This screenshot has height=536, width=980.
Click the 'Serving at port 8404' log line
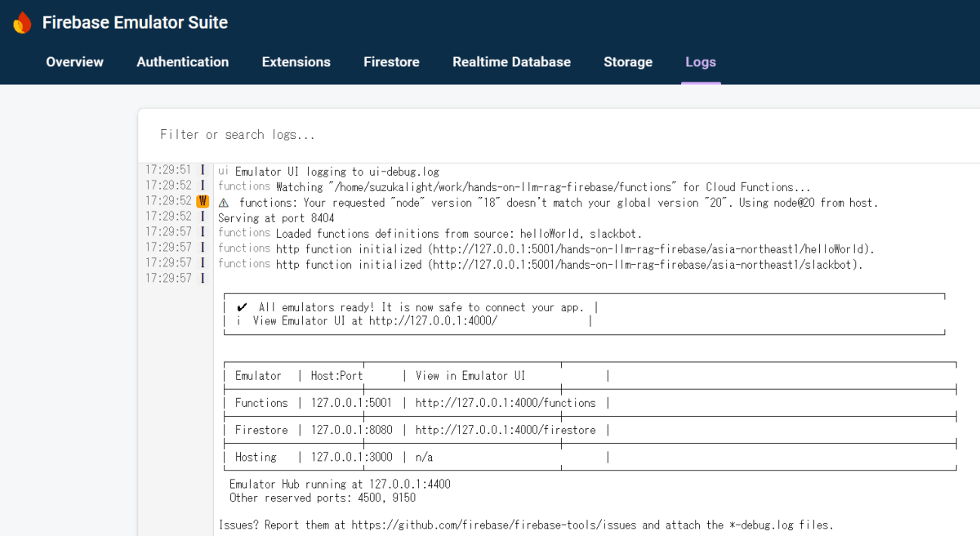(276, 218)
